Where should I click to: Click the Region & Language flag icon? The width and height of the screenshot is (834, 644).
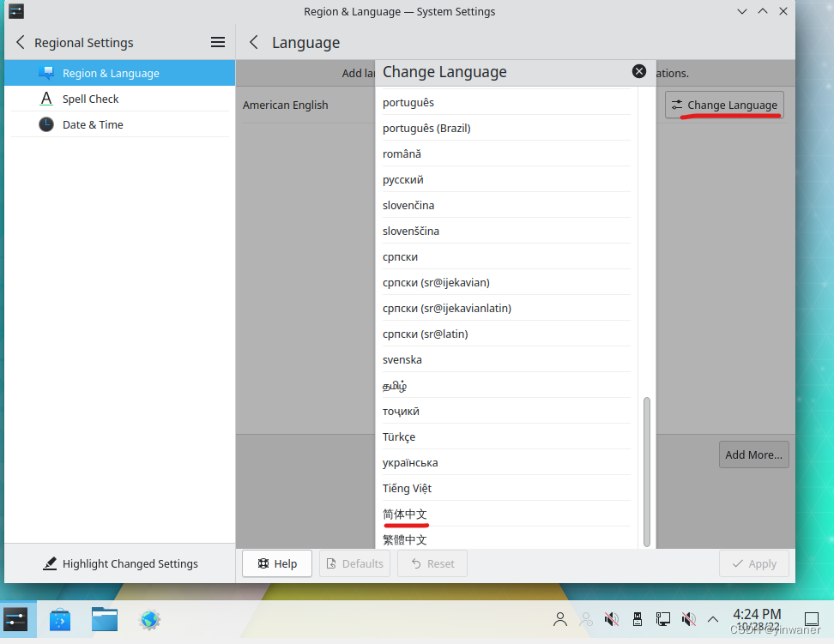click(x=46, y=73)
